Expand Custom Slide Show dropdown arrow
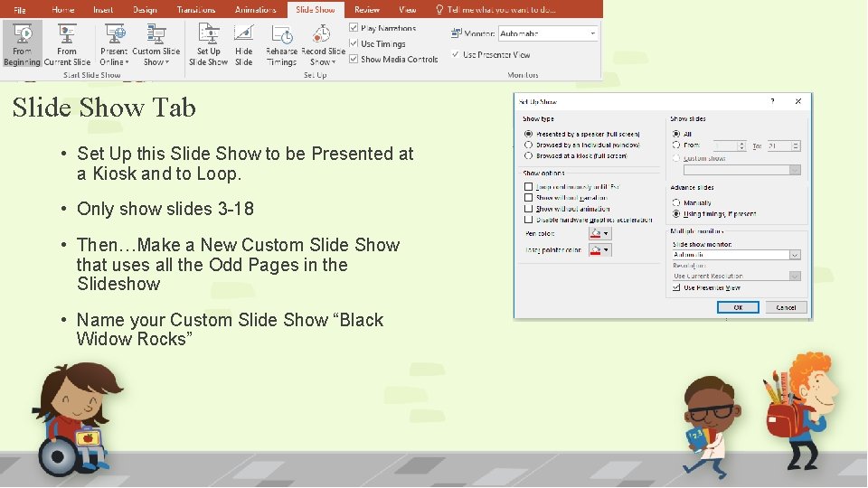868x488 pixels. point(167,62)
